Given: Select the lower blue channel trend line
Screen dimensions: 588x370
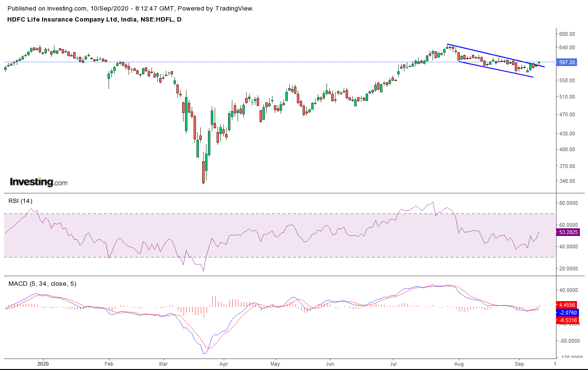Looking at the screenshot, I should pos(496,69).
